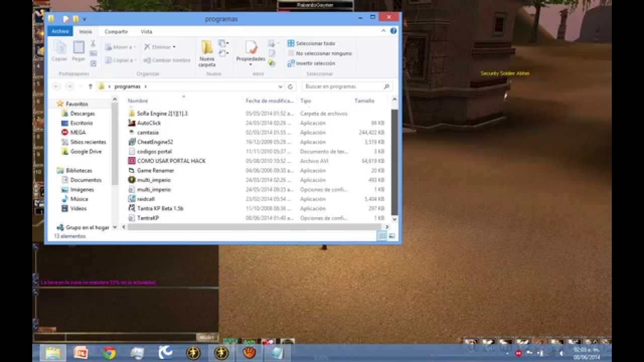Open Google Chrome from the taskbar
This screenshot has width=644, height=362.
[x=109, y=353]
